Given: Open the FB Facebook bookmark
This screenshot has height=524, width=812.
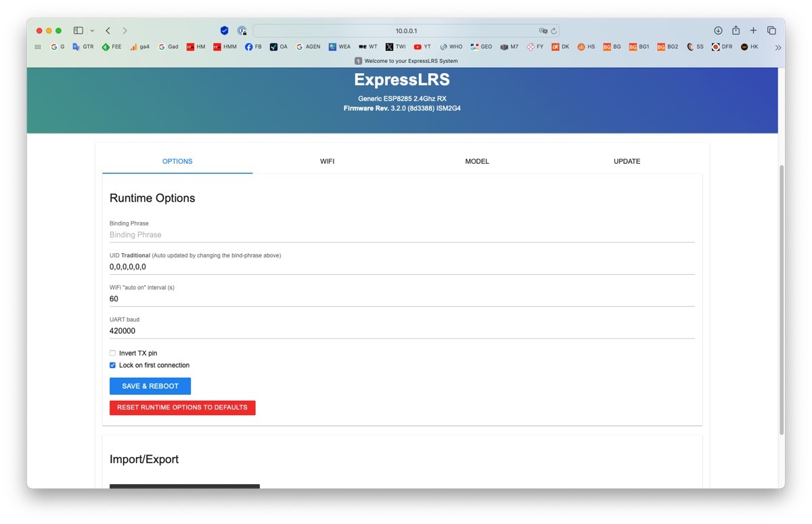Looking at the screenshot, I should point(253,47).
